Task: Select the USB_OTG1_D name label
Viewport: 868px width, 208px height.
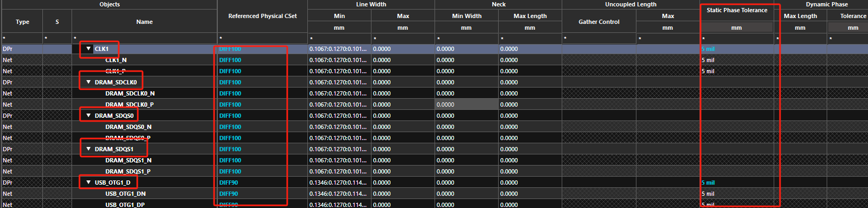Action: point(112,183)
